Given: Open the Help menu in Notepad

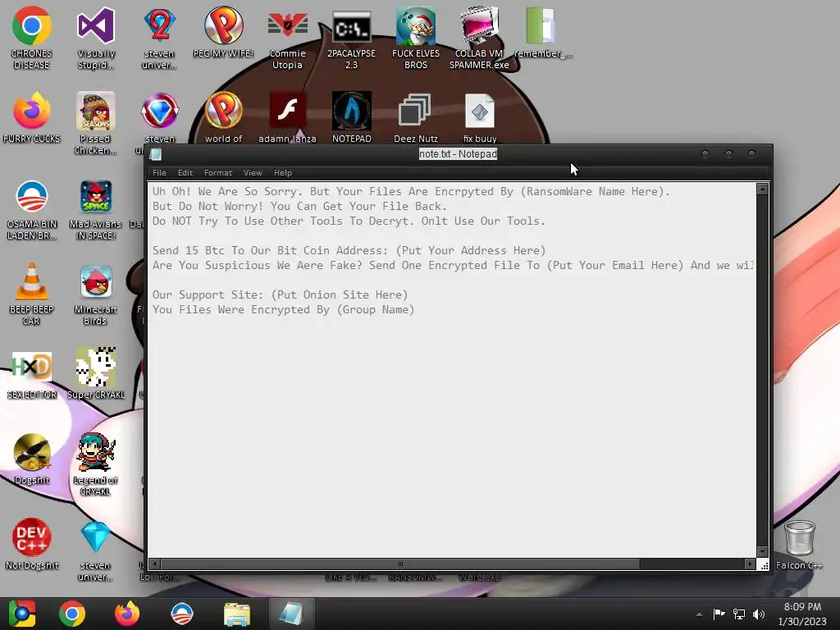Looking at the screenshot, I should point(283,172).
